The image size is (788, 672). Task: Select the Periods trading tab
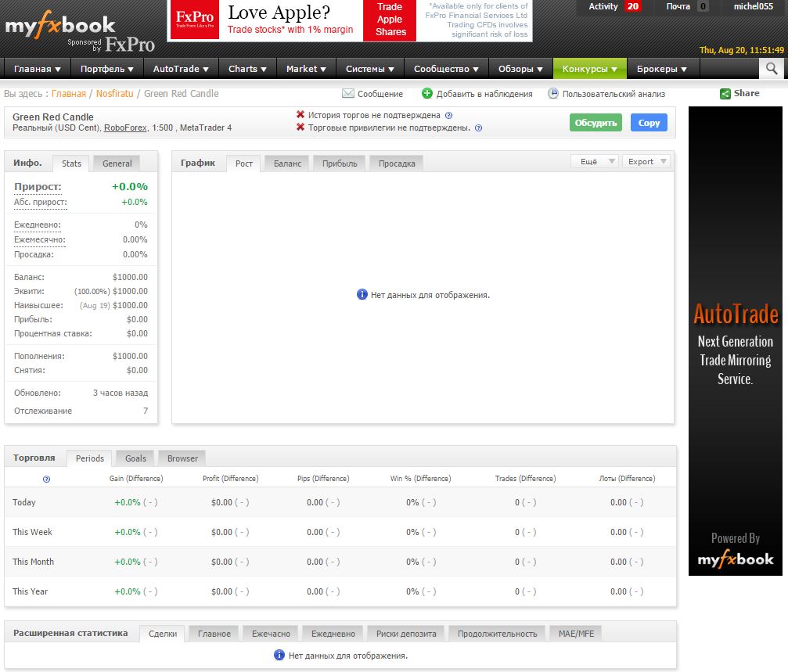click(x=89, y=458)
